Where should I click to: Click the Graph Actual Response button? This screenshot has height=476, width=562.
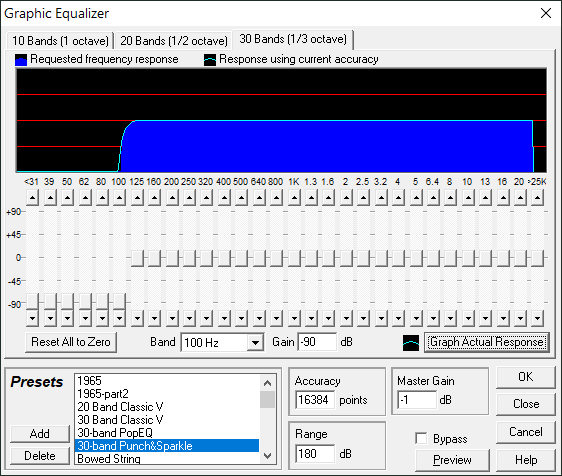click(487, 342)
